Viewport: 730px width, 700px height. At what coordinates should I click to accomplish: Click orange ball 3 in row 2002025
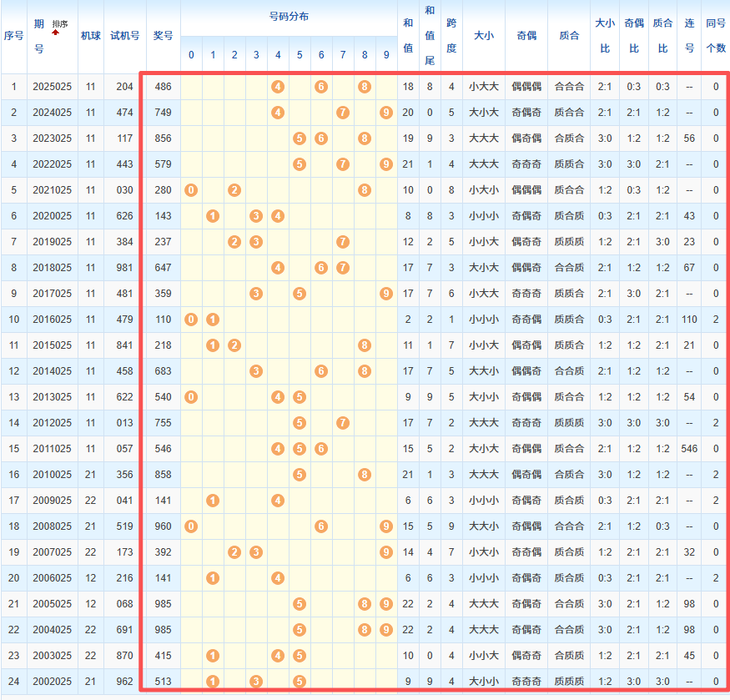256,682
